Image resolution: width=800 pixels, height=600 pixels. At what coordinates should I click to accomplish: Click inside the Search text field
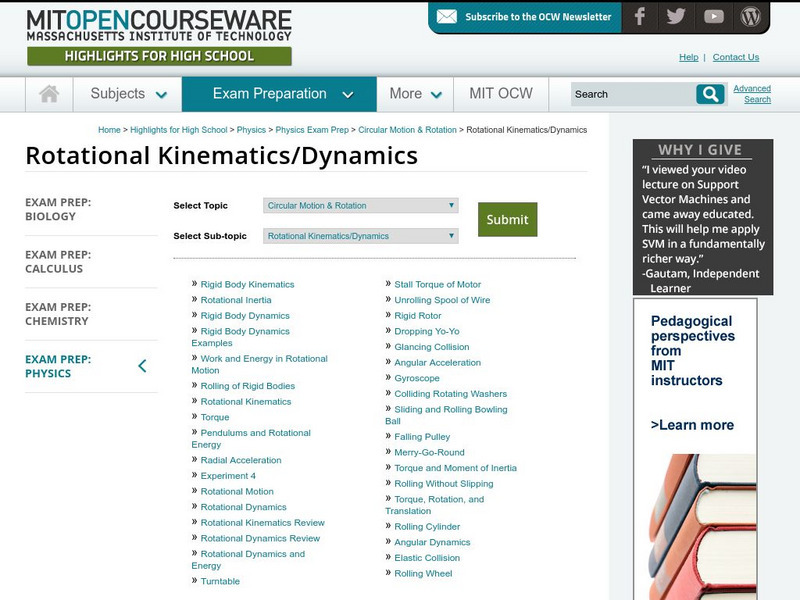pyautogui.click(x=632, y=94)
